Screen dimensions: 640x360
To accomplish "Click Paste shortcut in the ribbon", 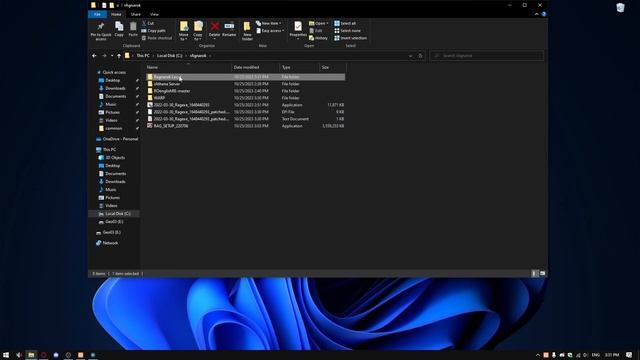I will (157, 38).
